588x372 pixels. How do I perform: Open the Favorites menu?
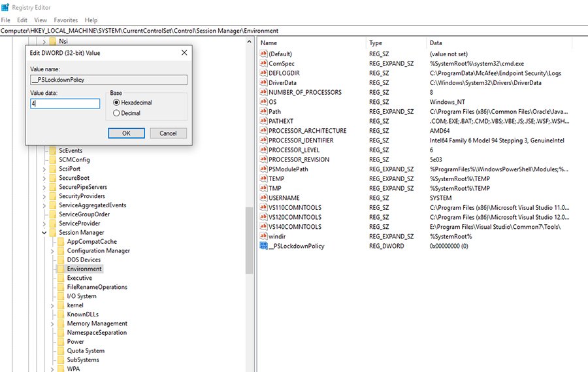tap(65, 20)
